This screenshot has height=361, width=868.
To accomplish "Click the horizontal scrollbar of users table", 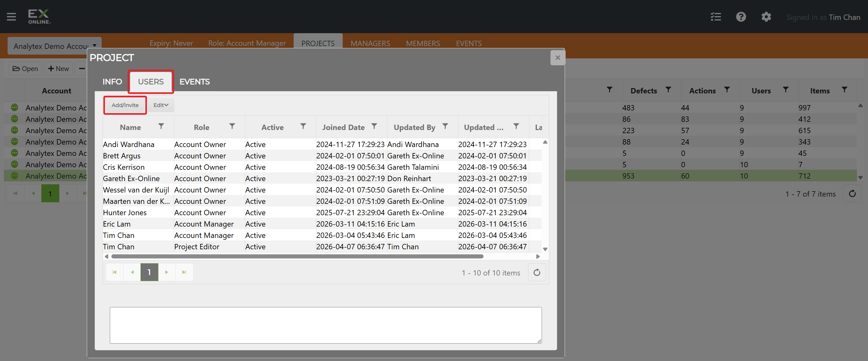I will click(x=298, y=256).
